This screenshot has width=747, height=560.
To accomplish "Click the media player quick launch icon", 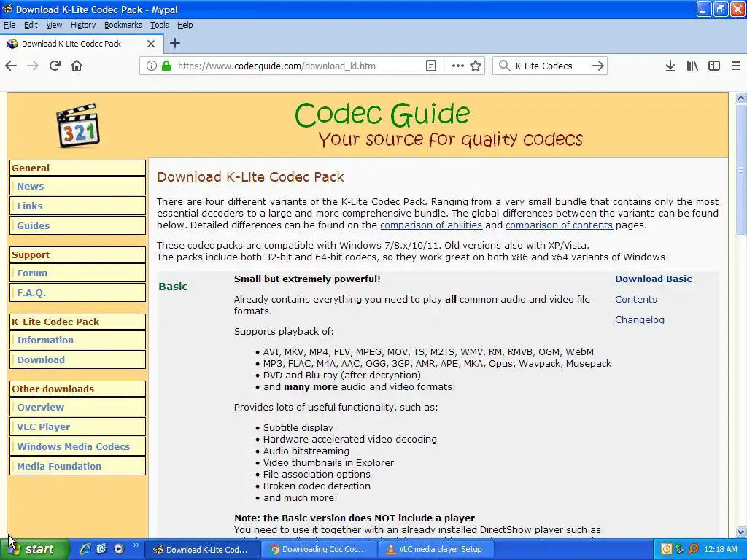I will click(119, 549).
